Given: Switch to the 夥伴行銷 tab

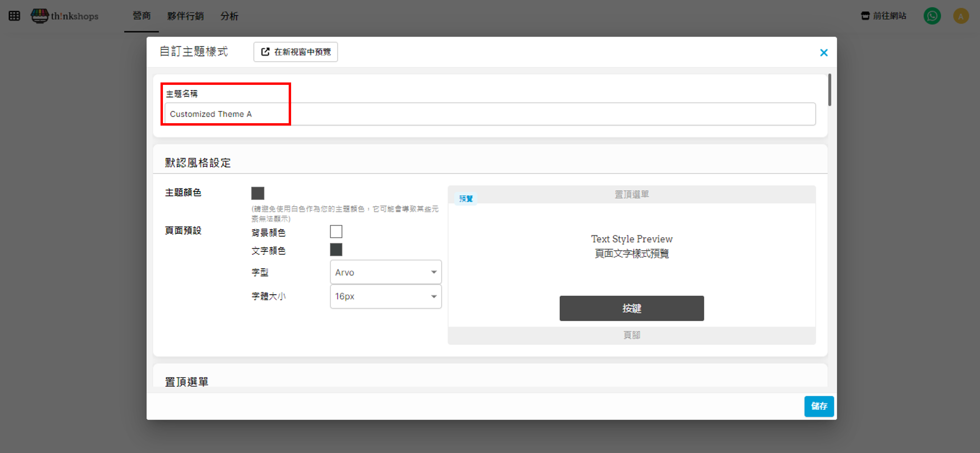Looking at the screenshot, I should point(185,16).
